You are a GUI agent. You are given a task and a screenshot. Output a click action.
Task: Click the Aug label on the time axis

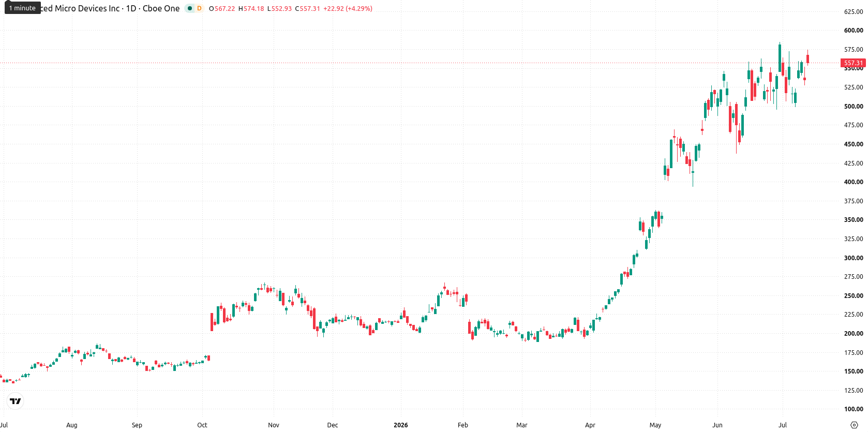coord(72,425)
